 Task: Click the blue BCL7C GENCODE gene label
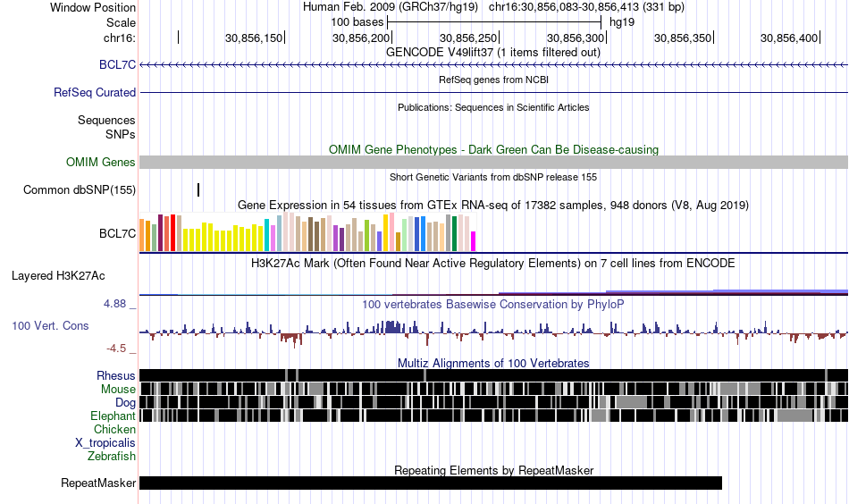pos(117,65)
